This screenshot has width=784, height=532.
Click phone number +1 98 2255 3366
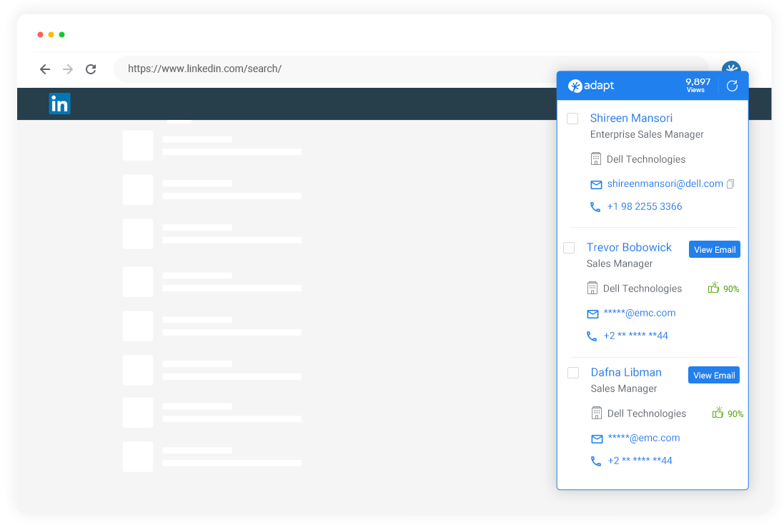(x=644, y=207)
